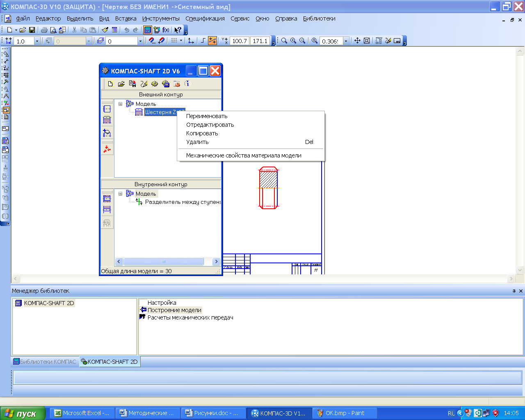Viewport: 525px width, 420px height.
Task: Click the info icon in SHAFT toolbar
Action: pyautogui.click(x=187, y=84)
